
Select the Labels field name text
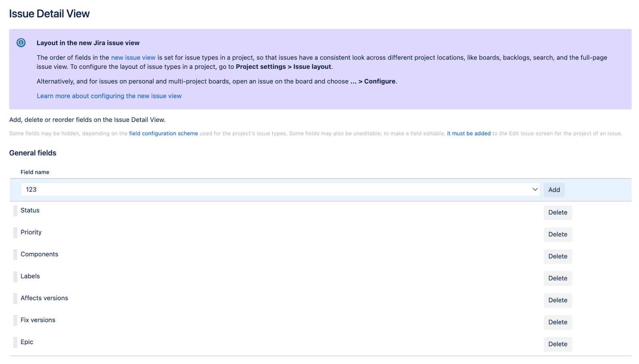30,276
